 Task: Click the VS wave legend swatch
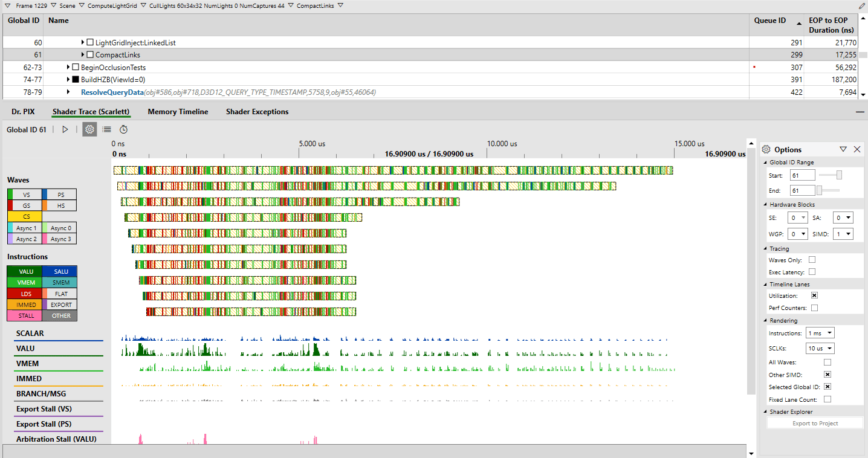[x=25, y=195]
